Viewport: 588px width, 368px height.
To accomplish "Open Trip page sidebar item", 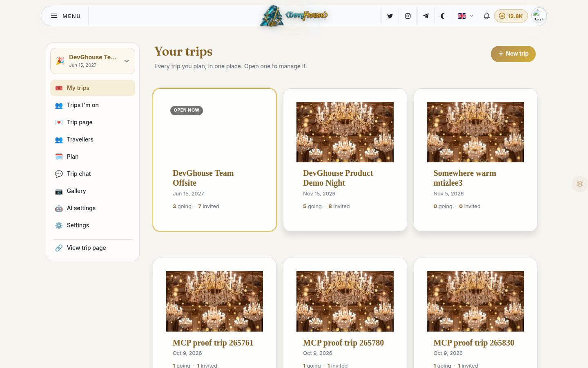I will [x=93, y=122].
